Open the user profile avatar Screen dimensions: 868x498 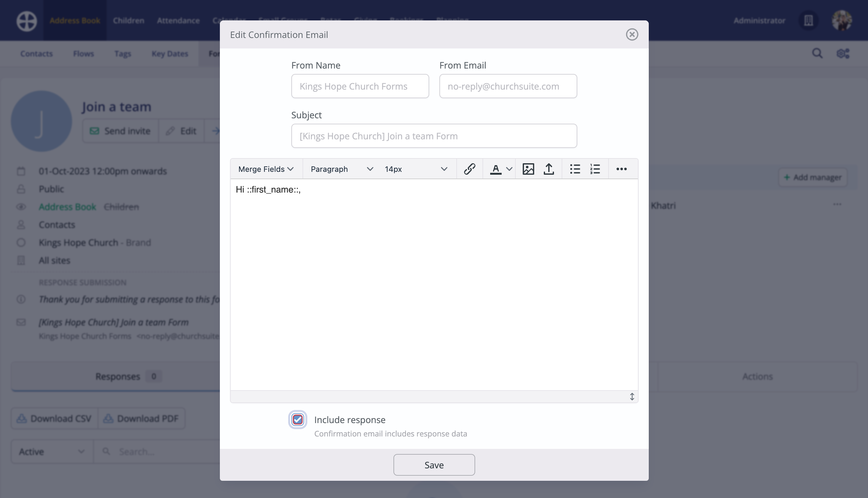click(842, 20)
